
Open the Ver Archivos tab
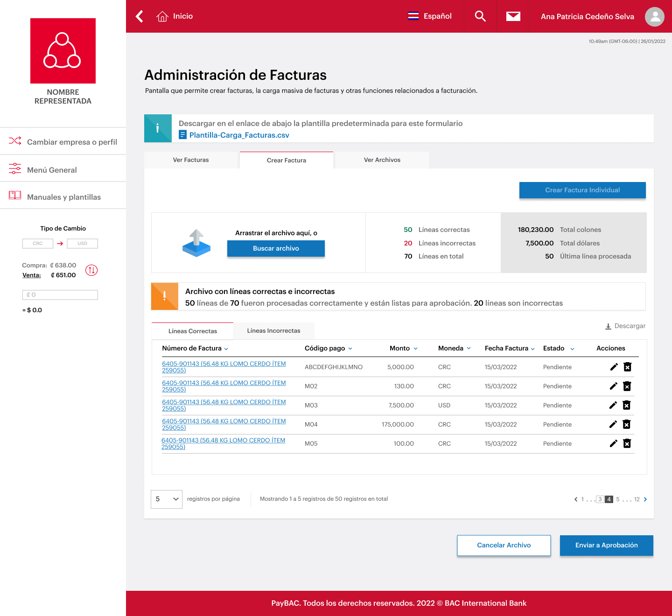[x=381, y=160]
